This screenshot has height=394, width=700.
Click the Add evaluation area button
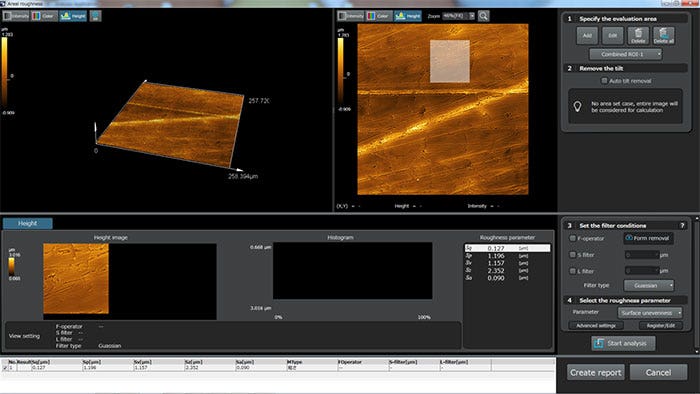(587, 36)
